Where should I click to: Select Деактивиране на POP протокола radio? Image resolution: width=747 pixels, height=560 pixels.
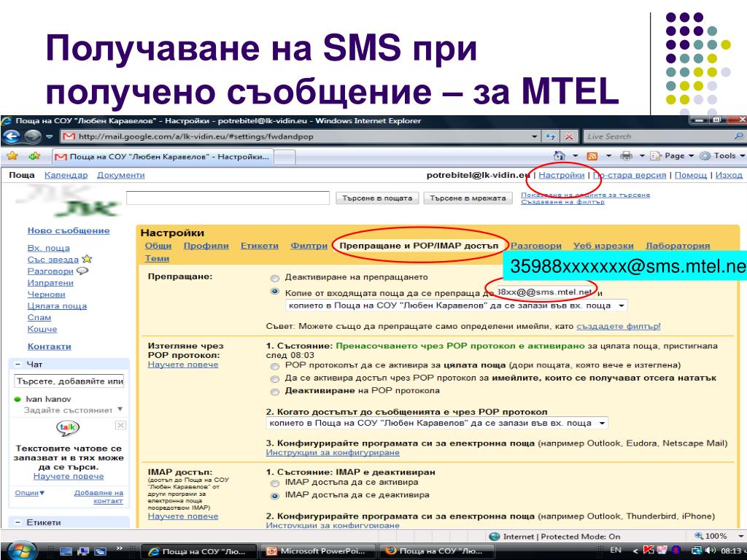coord(274,392)
